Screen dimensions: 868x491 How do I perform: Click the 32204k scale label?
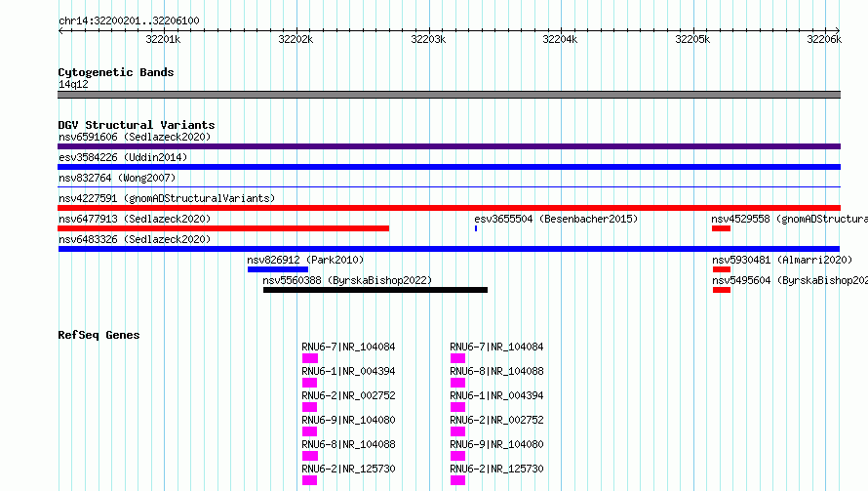(560, 39)
